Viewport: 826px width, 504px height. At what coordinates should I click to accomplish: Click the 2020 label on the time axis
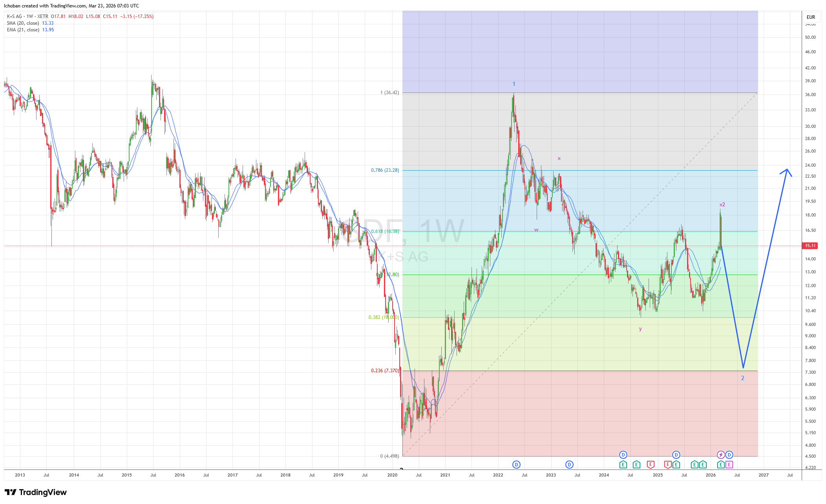point(392,475)
